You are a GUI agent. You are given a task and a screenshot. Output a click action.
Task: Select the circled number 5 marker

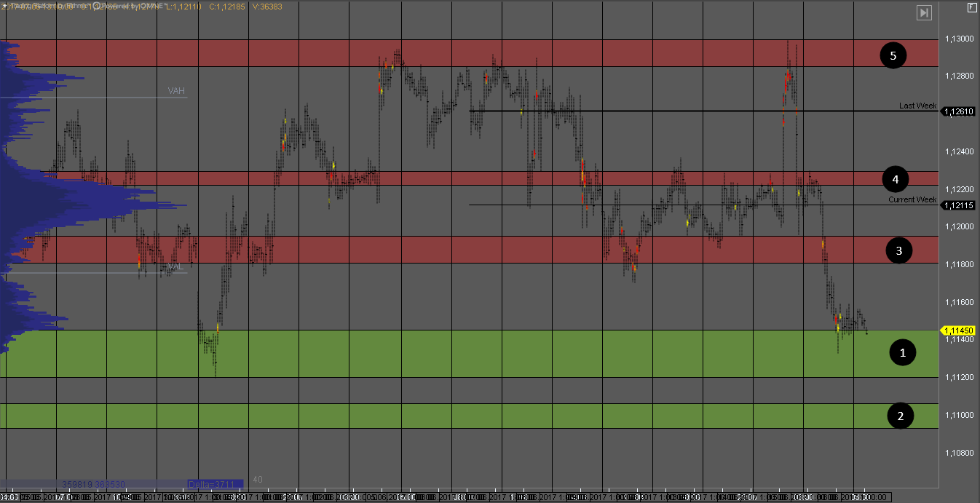(x=893, y=55)
